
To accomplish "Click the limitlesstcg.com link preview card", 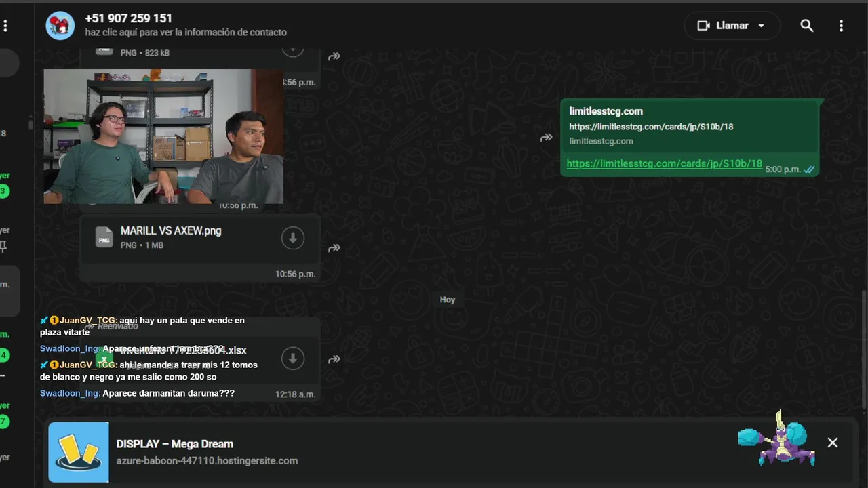I will pos(689,126).
